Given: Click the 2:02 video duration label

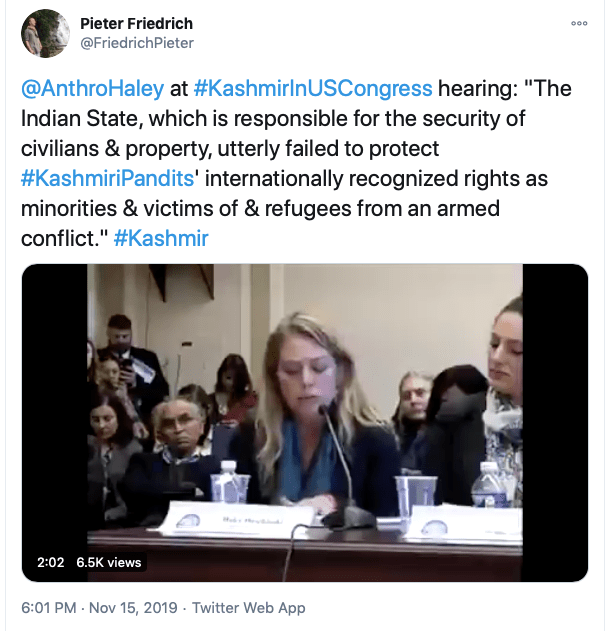Looking at the screenshot, I should tap(51, 562).
